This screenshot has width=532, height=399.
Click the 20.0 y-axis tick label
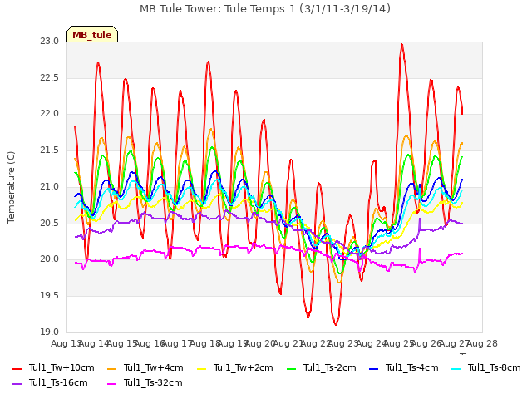(x=49, y=259)
